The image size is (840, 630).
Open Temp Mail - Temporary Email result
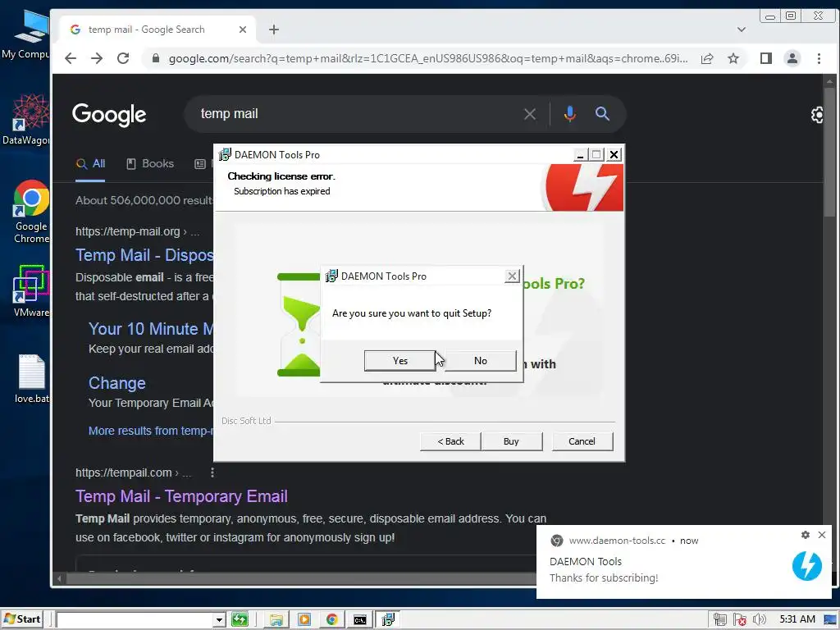pos(181,496)
